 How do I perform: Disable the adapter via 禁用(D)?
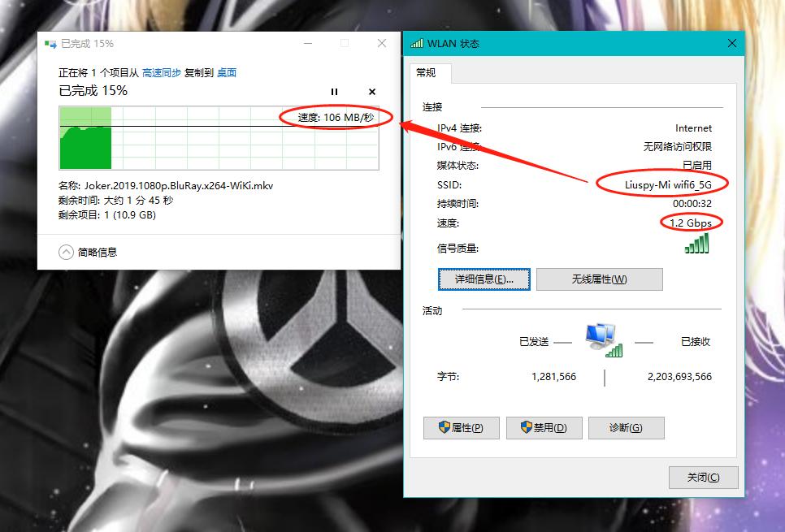544,428
